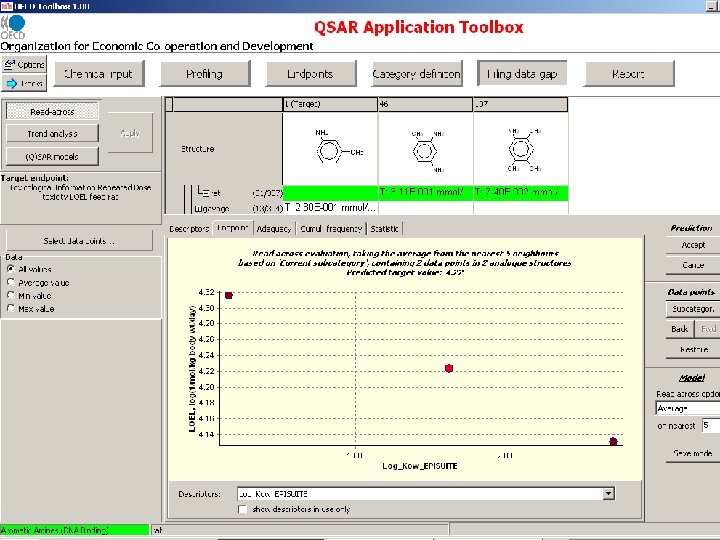Open the Statistic tab

[384, 228]
